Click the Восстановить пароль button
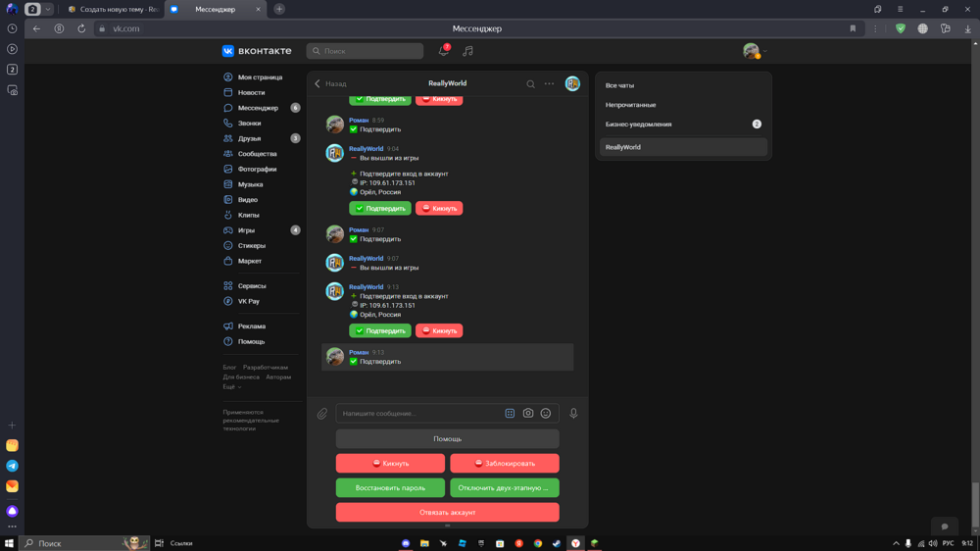Screen dimensions: 980x551 [390, 488]
